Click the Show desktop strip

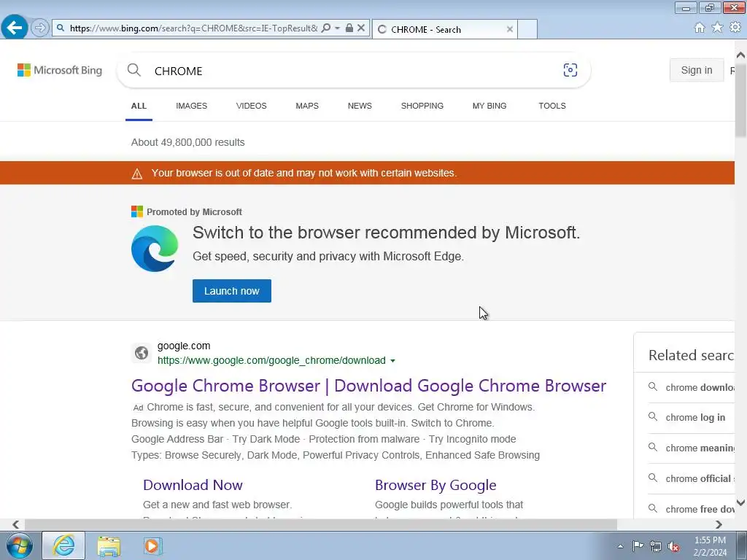(741, 545)
